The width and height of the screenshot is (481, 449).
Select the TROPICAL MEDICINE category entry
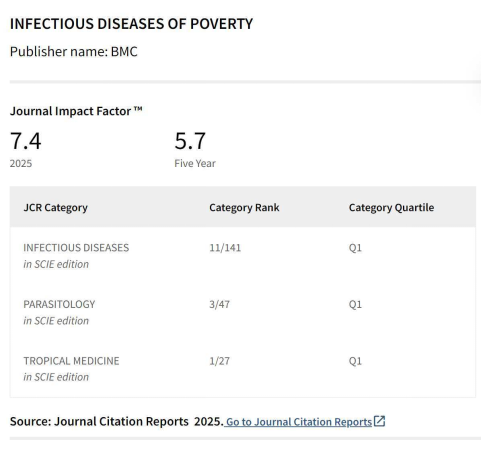pyautogui.click(x=71, y=369)
